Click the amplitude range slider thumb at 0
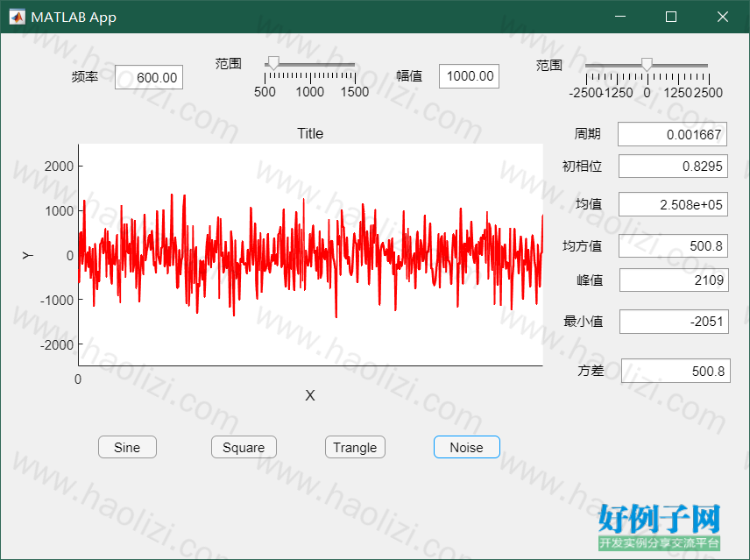This screenshot has width=750, height=560. [647, 64]
